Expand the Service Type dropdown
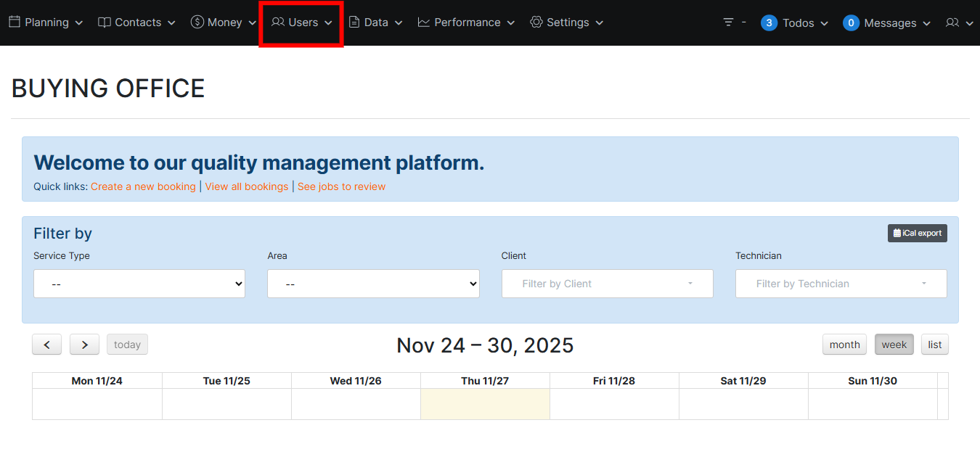The image size is (980, 457). [x=139, y=284]
